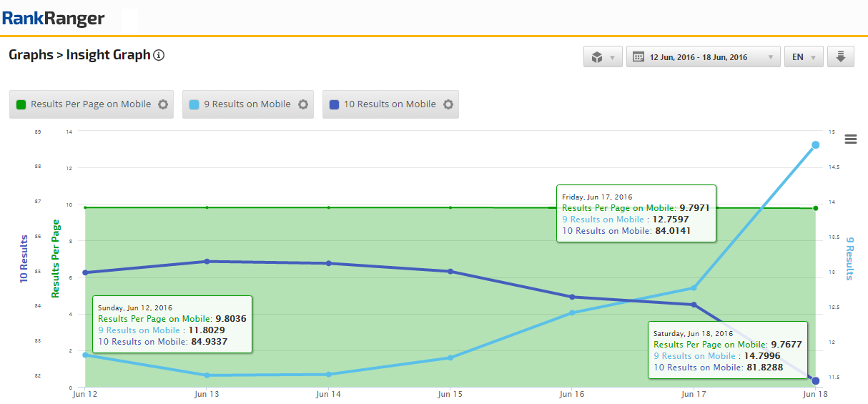
Task: Open the cube package dropdown
Action: 603,57
